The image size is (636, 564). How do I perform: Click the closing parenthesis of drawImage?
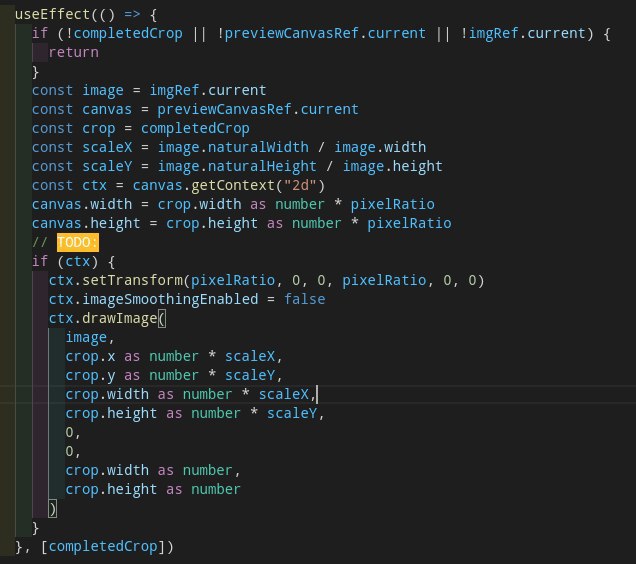pos(53,509)
